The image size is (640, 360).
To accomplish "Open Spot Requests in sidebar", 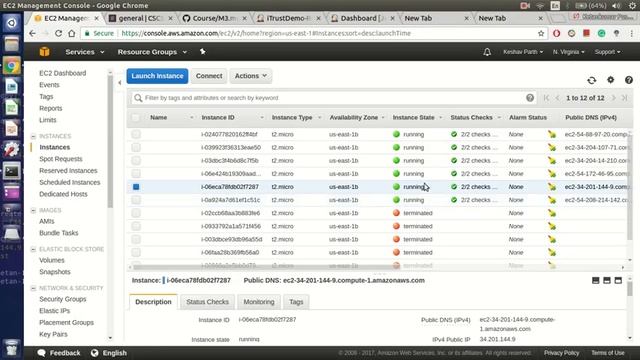I will pos(61,159).
